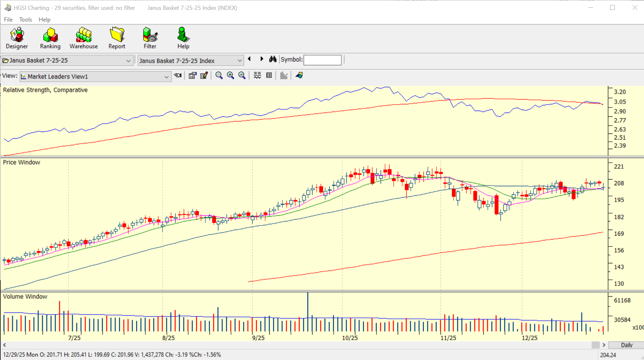Open the Warehouse module
The width and height of the screenshot is (644, 360).
pyautogui.click(x=83, y=38)
